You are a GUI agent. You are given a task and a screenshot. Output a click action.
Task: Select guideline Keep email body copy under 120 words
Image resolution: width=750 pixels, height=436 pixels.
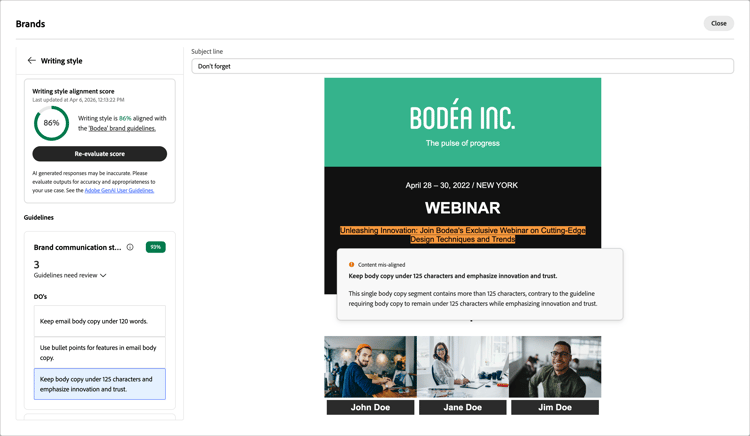pyautogui.click(x=99, y=321)
